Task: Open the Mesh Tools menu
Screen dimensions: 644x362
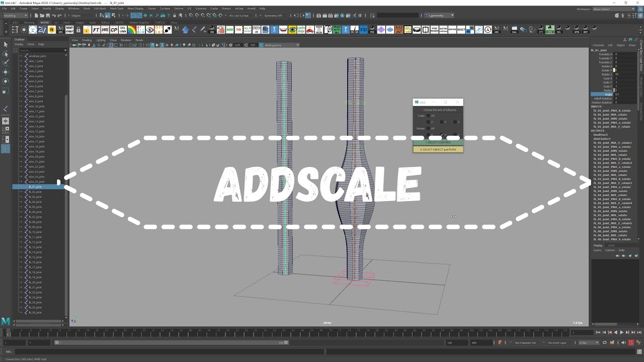Action: [x=116, y=9]
